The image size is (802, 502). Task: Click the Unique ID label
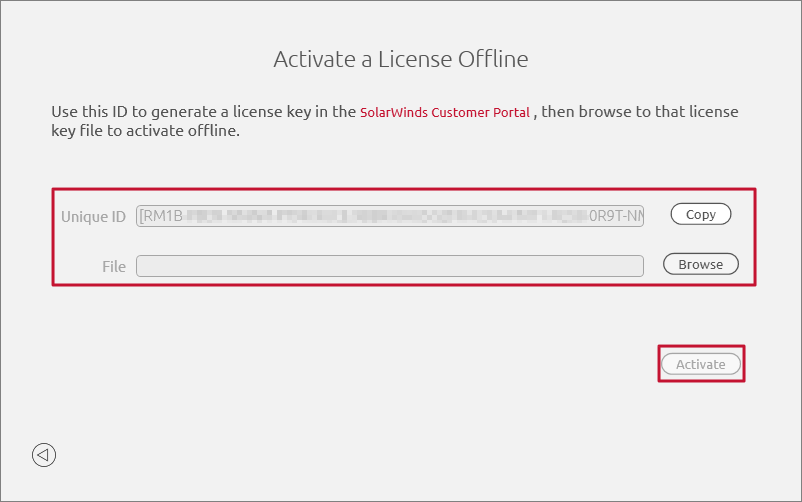[x=93, y=217]
